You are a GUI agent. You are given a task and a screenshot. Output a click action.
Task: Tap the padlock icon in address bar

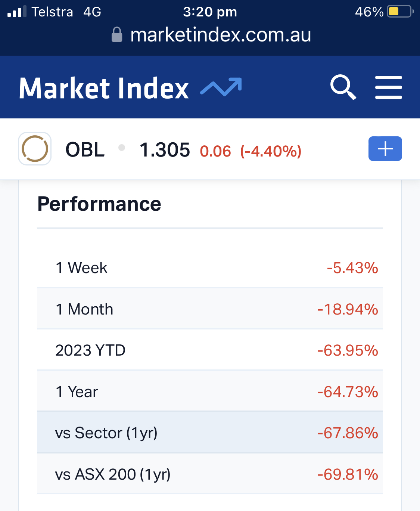(117, 35)
